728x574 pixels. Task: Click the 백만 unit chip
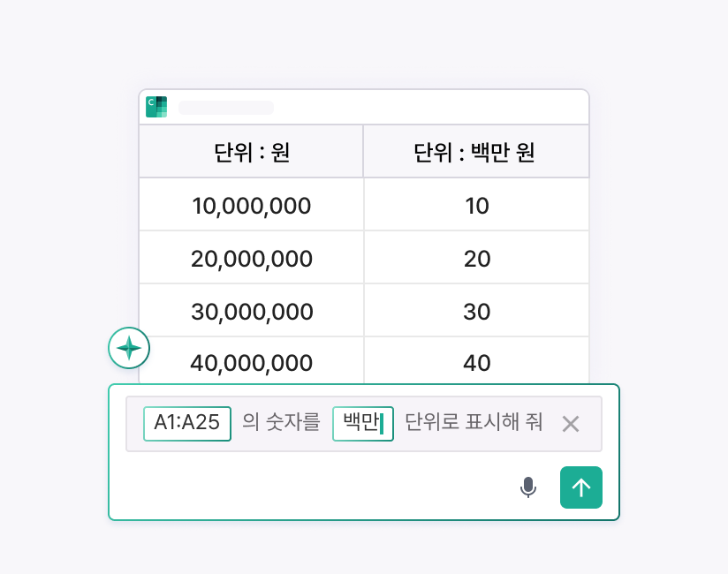[x=362, y=424]
